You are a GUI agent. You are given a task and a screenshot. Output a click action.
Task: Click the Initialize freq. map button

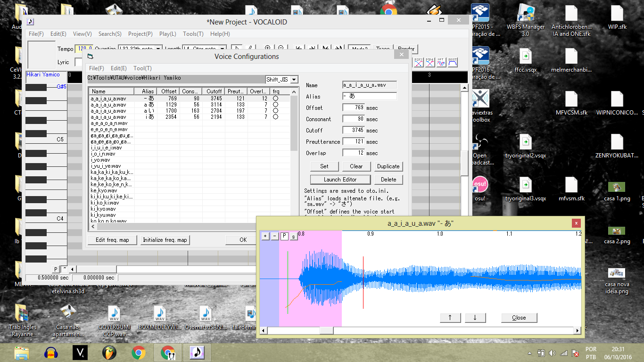click(x=165, y=240)
